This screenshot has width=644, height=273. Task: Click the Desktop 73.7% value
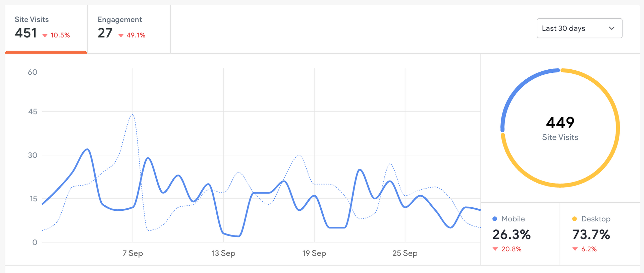click(x=591, y=234)
